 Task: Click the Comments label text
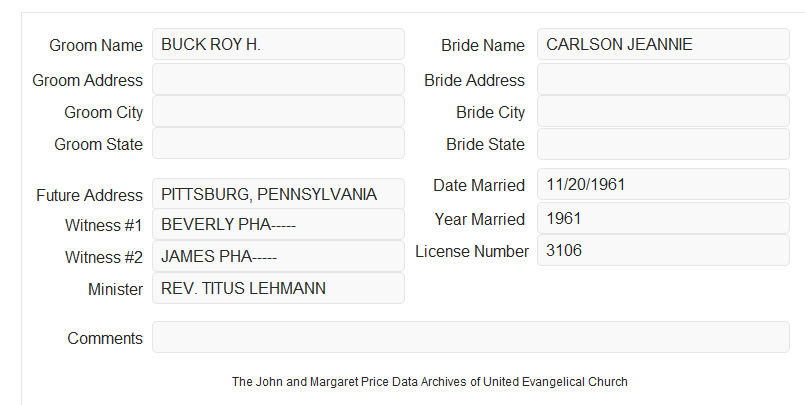pyautogui.click(x=105, y=338)
